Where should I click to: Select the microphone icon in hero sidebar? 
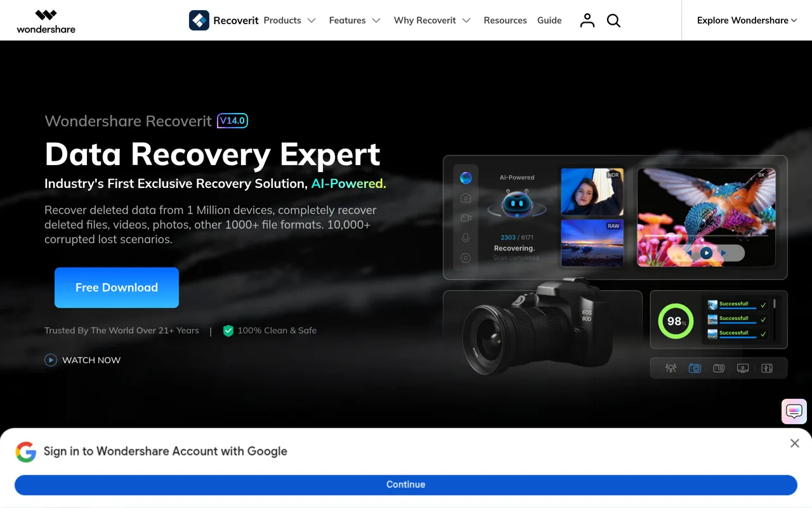466,237
